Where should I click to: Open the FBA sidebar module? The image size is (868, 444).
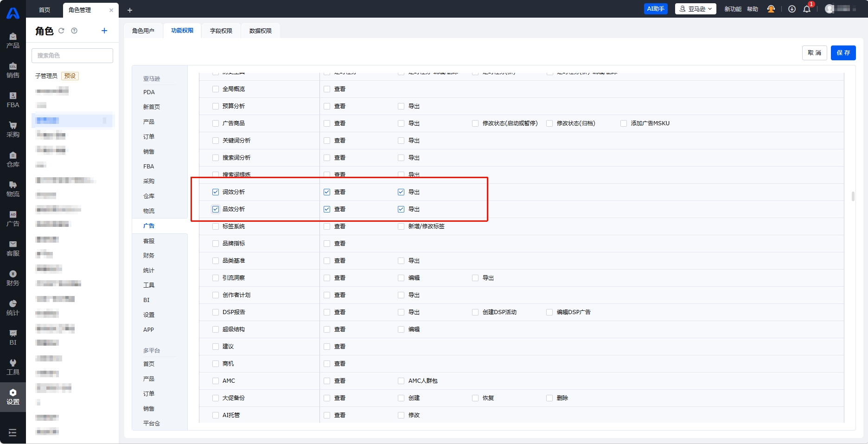13,100
